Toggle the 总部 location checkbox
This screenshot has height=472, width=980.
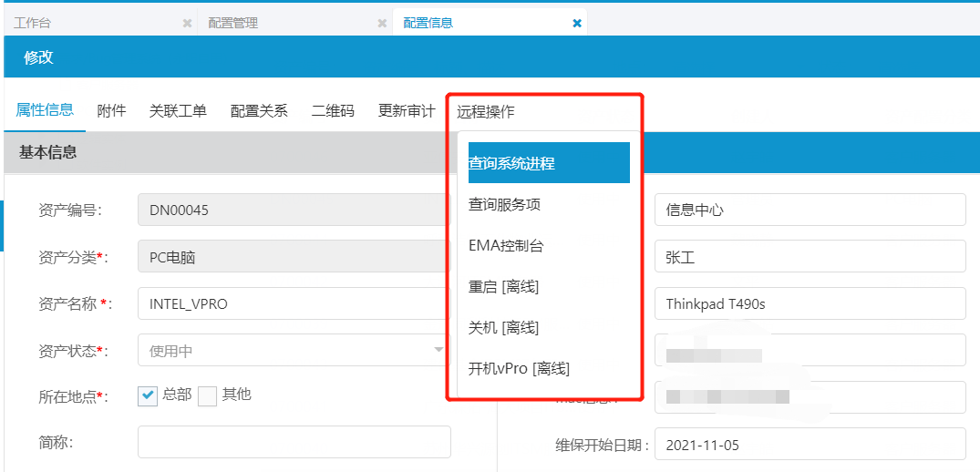[149, 395]
